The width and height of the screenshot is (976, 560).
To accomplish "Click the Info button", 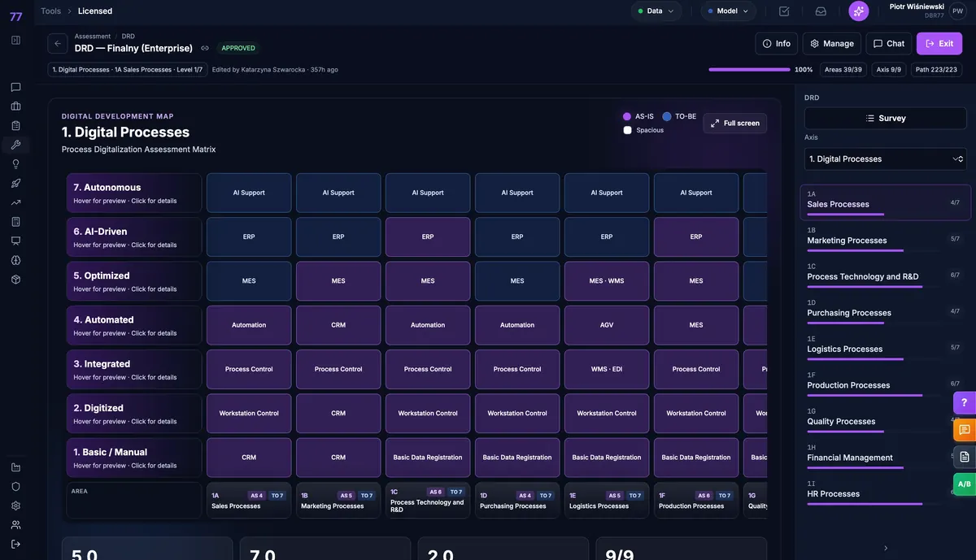I will 776,44.
